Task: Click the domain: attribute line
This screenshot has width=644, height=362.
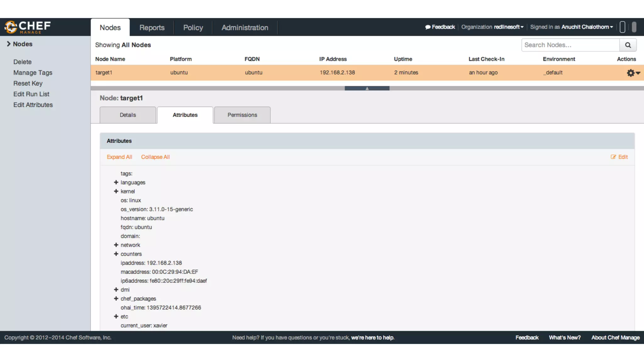Action: [x=130, y=236]
